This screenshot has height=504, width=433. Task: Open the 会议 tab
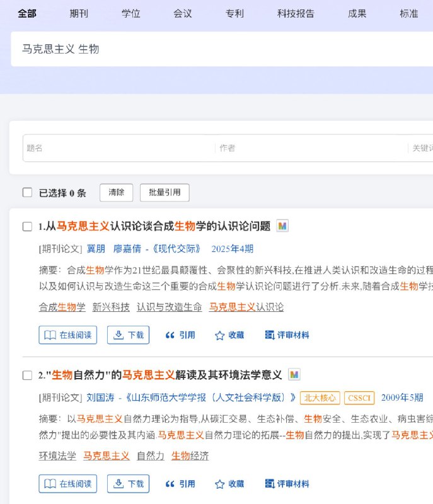coord(183,14)
